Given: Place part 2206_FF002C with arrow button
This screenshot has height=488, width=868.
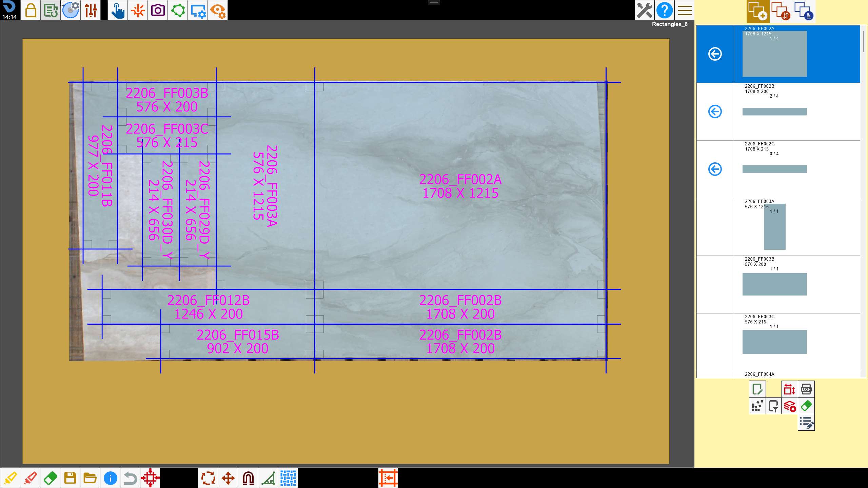Looking at the screenshot, I should (x=715, y=169).
